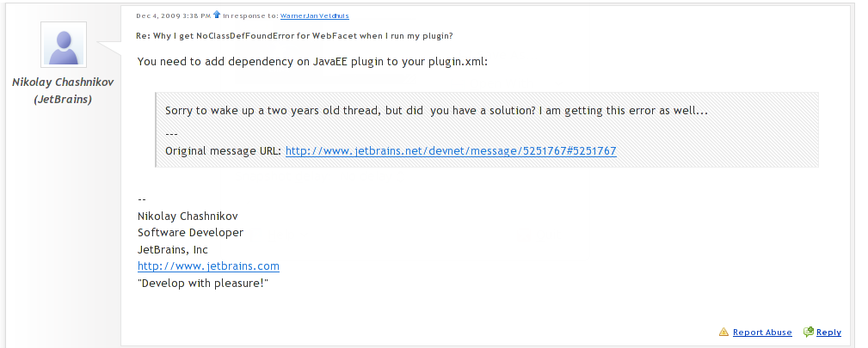This screenshot has width=868, height=348.
Task: Open Nikolay Chashnikov's avatar picture
Action: coord(64,45)
